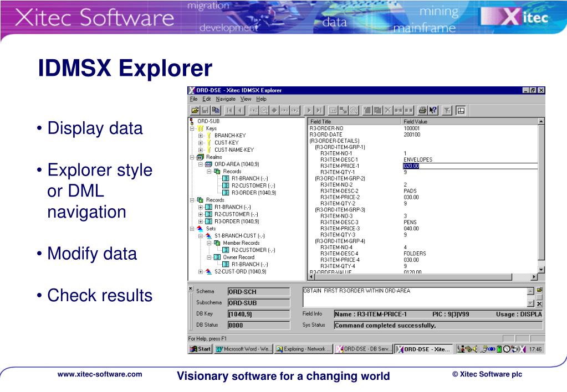567x392 pixels.
Task: Click the Field Value column header
Action: coord(469,122)
